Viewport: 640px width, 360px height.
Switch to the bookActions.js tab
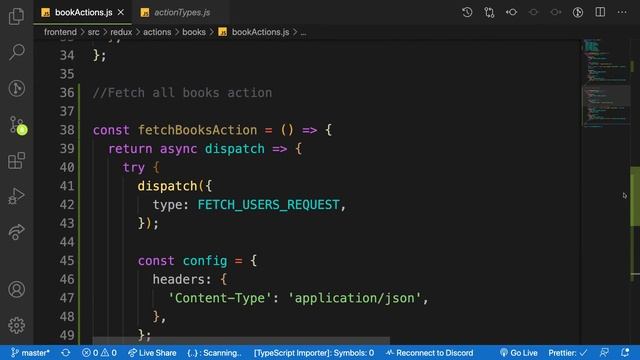pyautogui.click(x=84, y=13)
